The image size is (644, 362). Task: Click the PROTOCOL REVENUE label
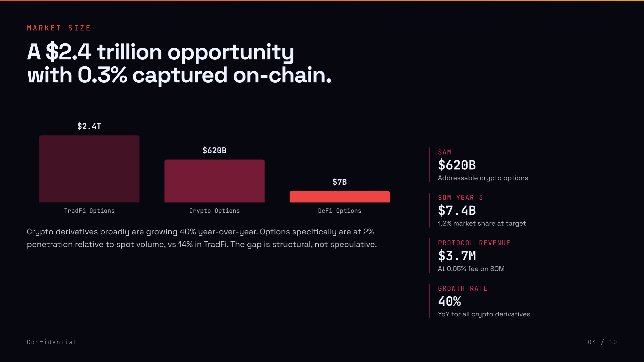point(474,243)
